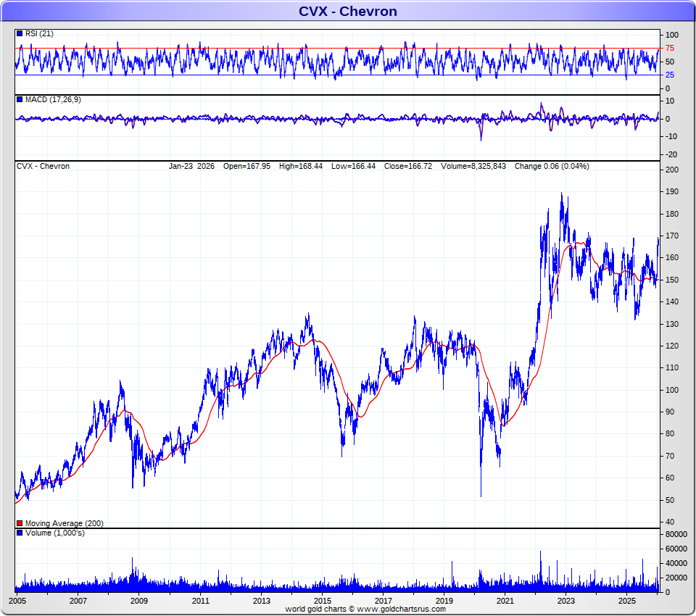Click the 2025 label on the time axis

click(x=627, y=601)
